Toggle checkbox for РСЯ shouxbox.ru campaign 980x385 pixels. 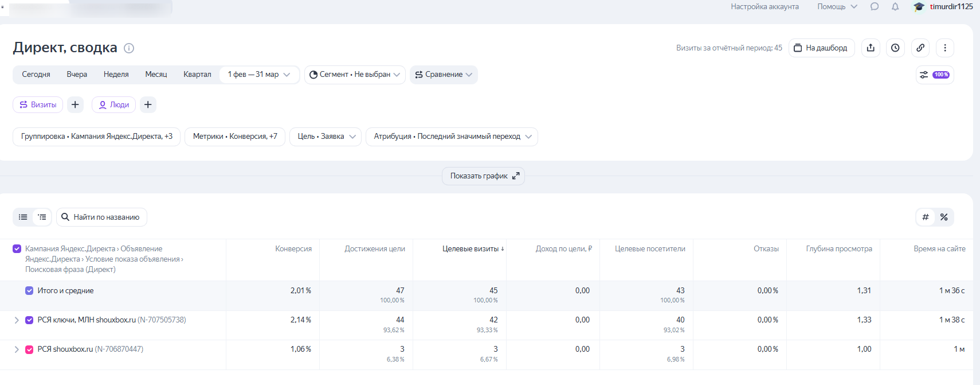[29, 349]
